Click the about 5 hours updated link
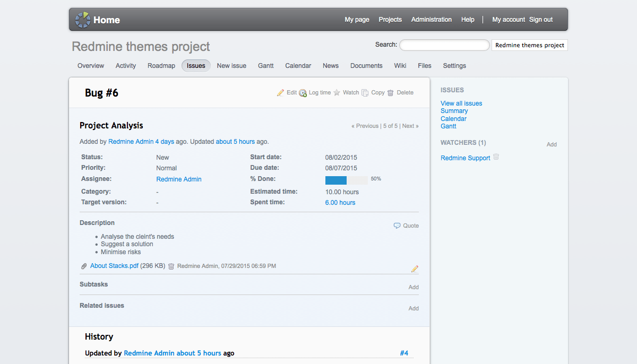Viewport: 637px width, 364px height. pyautogui.click(x=235, y=142)
